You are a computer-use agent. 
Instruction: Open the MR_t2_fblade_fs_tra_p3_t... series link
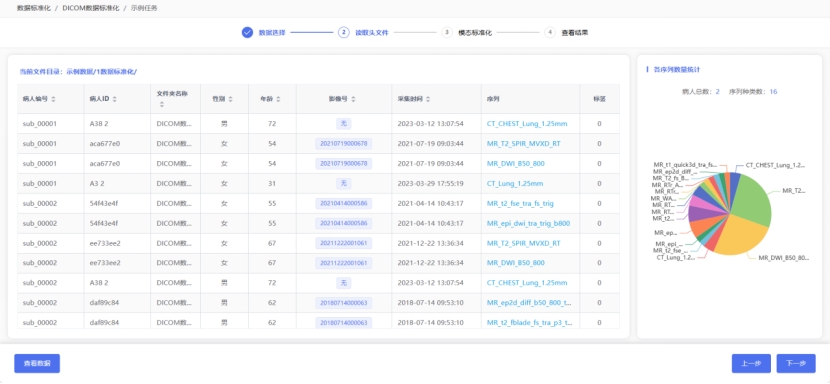(529, 323)
